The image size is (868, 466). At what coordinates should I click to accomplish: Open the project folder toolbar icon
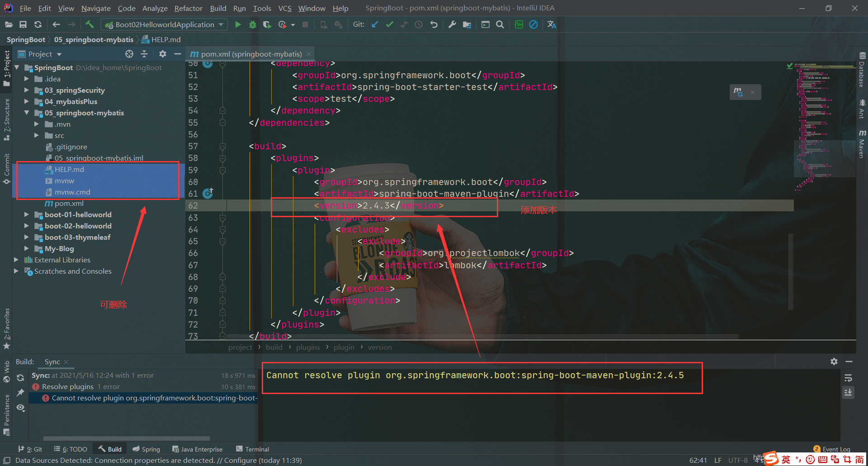(x=9, y=24)
